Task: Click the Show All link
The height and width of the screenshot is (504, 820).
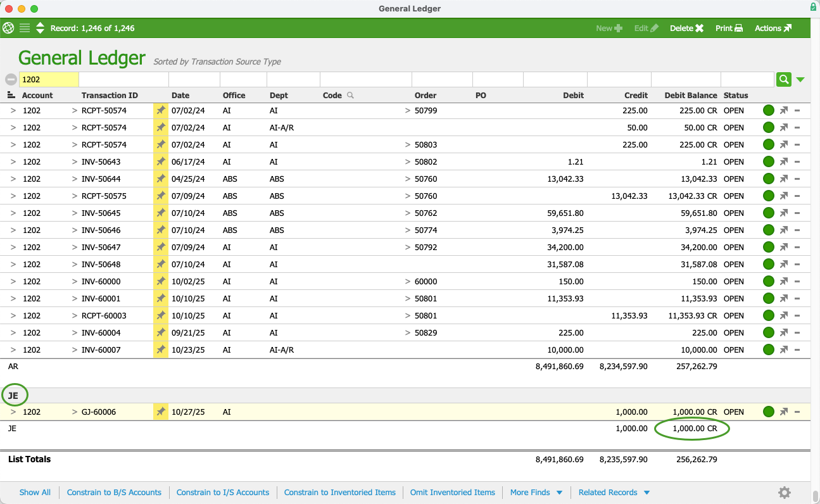Action: (35, 493)
